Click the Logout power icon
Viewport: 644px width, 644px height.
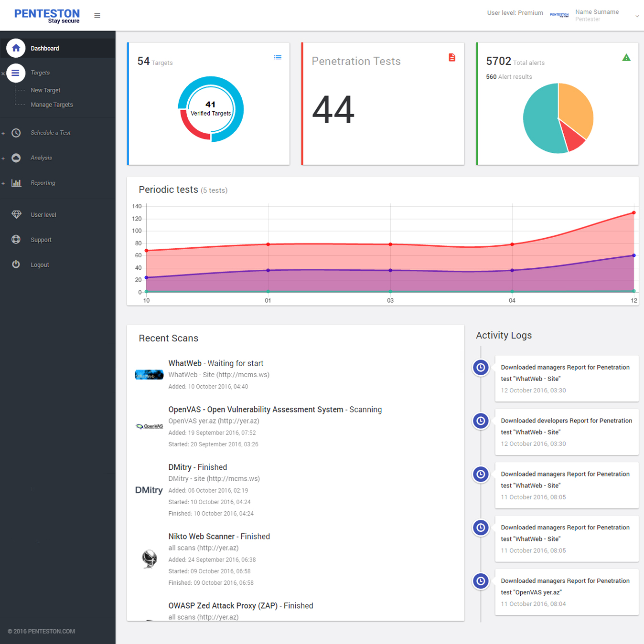click(x=16, y=264)
